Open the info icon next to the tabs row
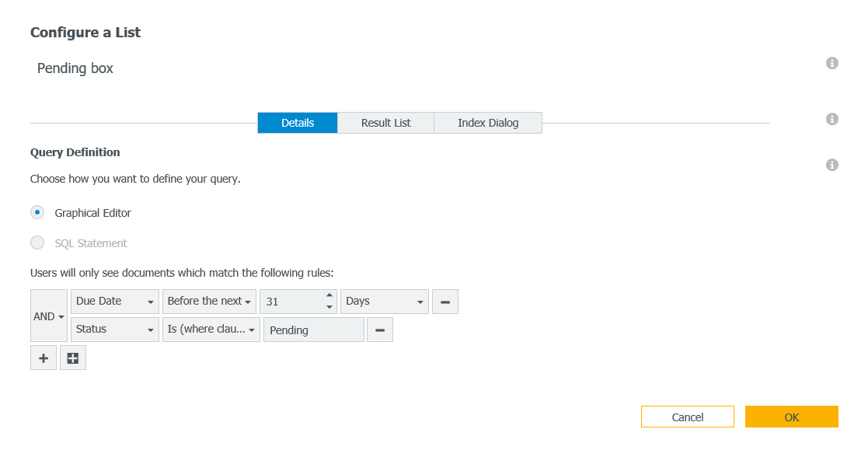Image resolution: width=868 pixels, height=457 pixels. click(831, 119)
